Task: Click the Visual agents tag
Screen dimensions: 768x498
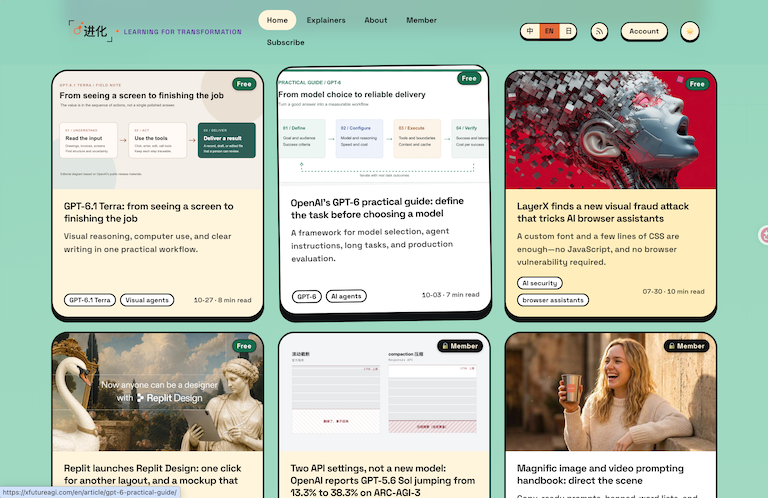Action: click(x=147, y=300)
